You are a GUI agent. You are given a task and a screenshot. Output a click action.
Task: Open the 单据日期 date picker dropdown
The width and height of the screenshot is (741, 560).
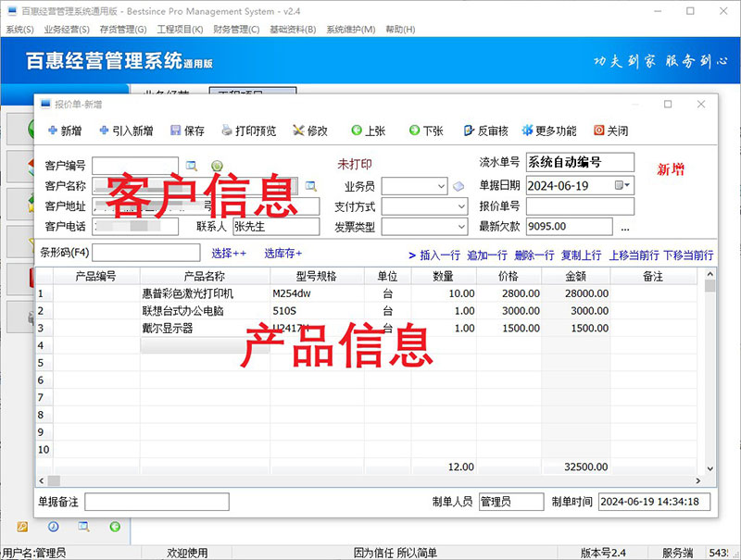(627, 186)
